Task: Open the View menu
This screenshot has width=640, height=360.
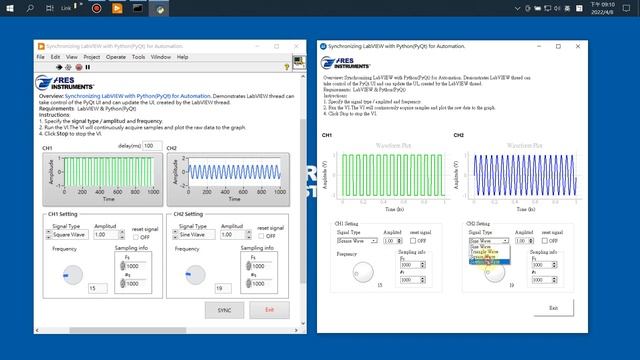Action: pos(71,57)
